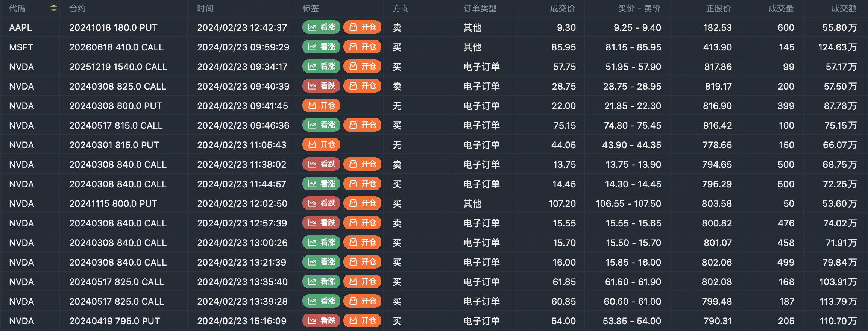Viewport: 868px width, 331px height.
Task: Select contract 20260618 410.0 CALL
Action: (116, 47)
